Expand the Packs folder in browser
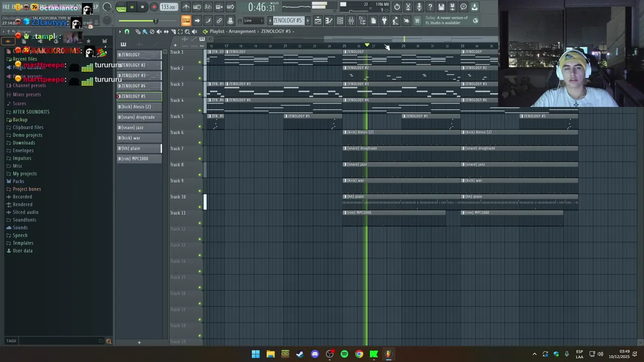Screen dimensions: 644x362 [x=18, y=181]
